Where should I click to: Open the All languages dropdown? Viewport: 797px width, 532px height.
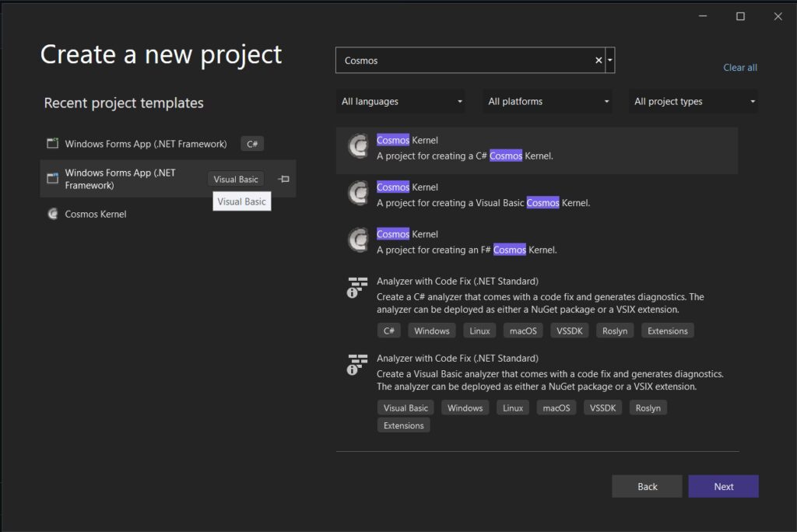tap(402, 101)
